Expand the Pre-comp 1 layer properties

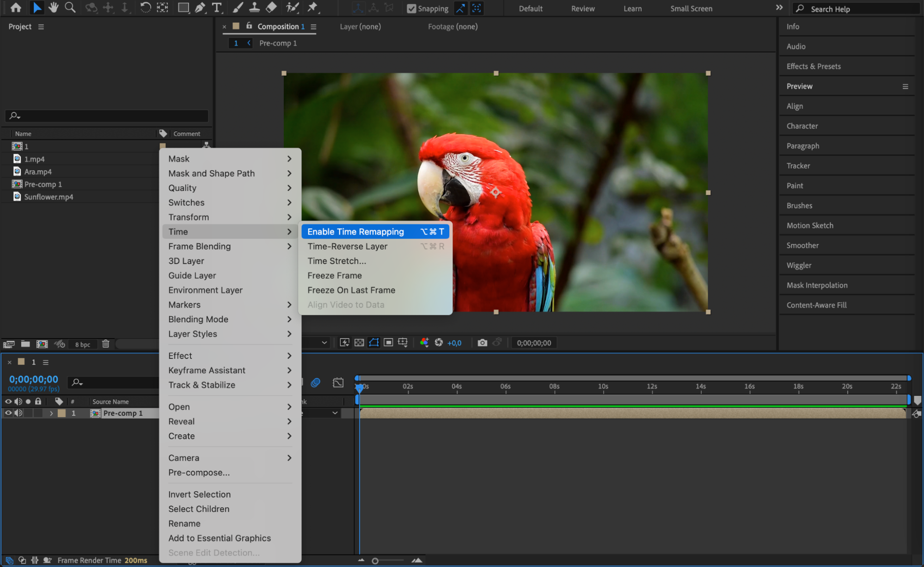51,413
